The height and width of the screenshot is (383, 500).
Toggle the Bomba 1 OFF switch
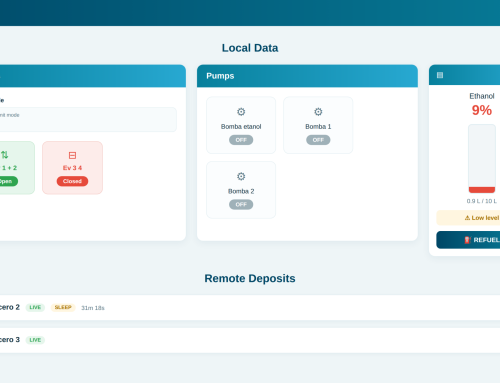coord(318,140)
